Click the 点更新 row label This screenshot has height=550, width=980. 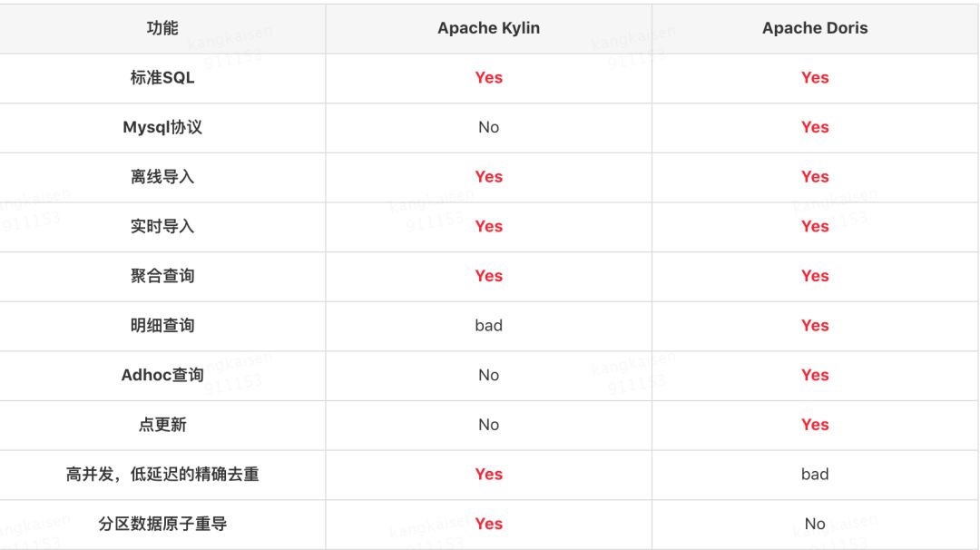[162, 425]
